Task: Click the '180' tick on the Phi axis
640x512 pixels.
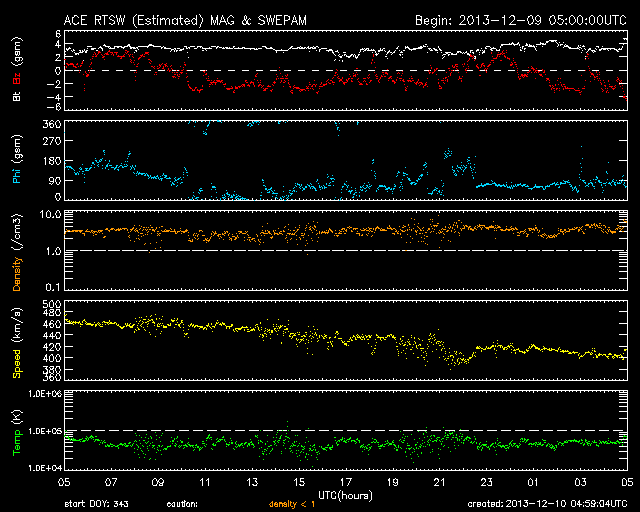Action: point(52,161)
